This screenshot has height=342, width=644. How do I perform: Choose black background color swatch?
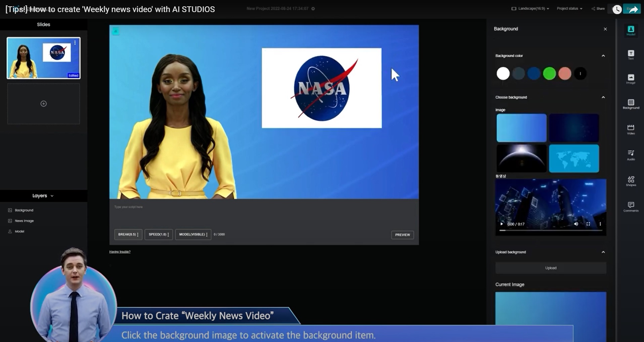pyautogui.click(x=581, y=74)
